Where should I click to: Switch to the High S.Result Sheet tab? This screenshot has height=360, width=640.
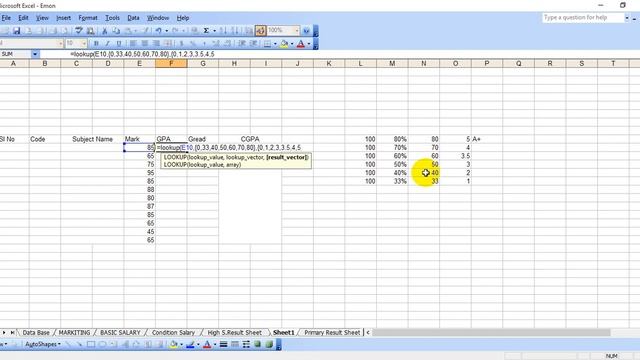pos(234,333)
